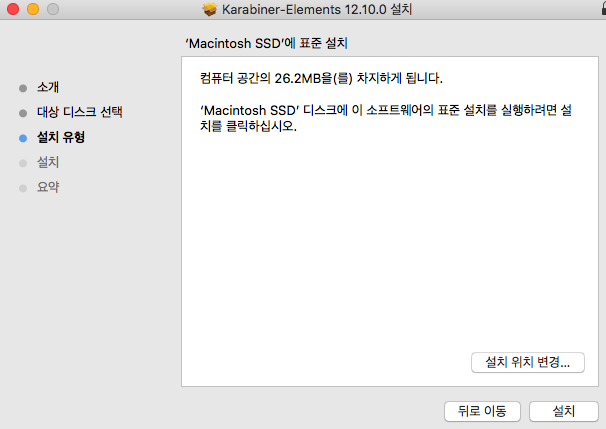Click the 뒤로 이동 (Go Back) button
The image size is (606, 429).
[482, 411]
